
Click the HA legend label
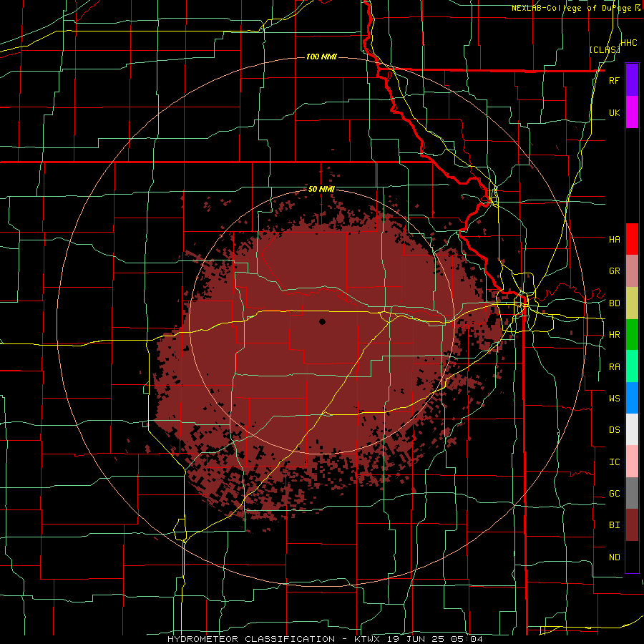[614, 239]
